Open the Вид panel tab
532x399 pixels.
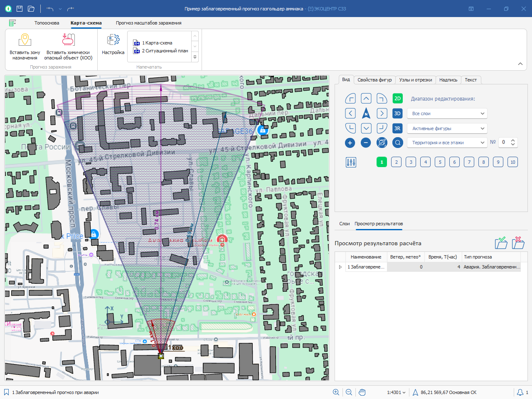[346, 79]
